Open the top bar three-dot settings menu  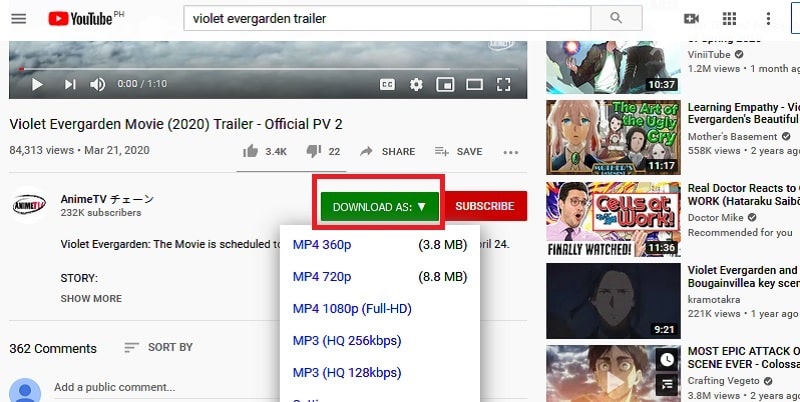768,18
